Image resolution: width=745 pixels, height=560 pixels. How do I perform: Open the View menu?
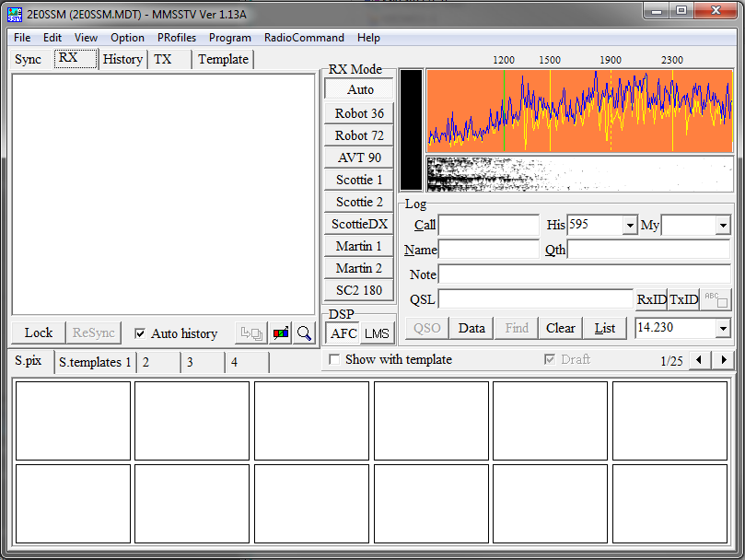point(86,38)
